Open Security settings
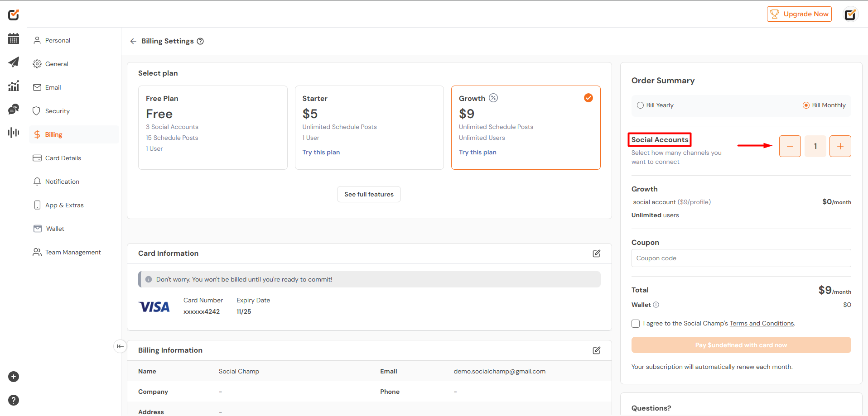 click(74, 111)
